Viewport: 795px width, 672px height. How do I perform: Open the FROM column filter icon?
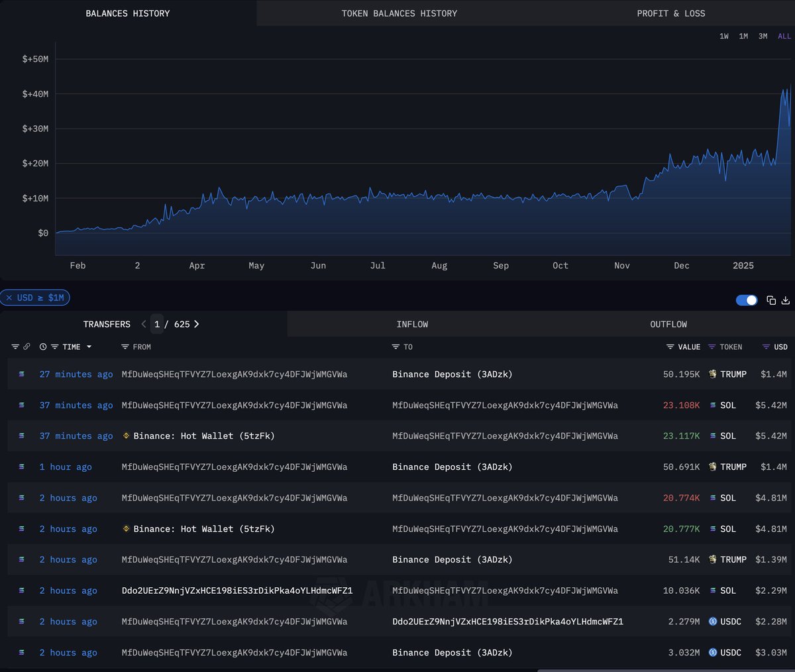point(125,347)
